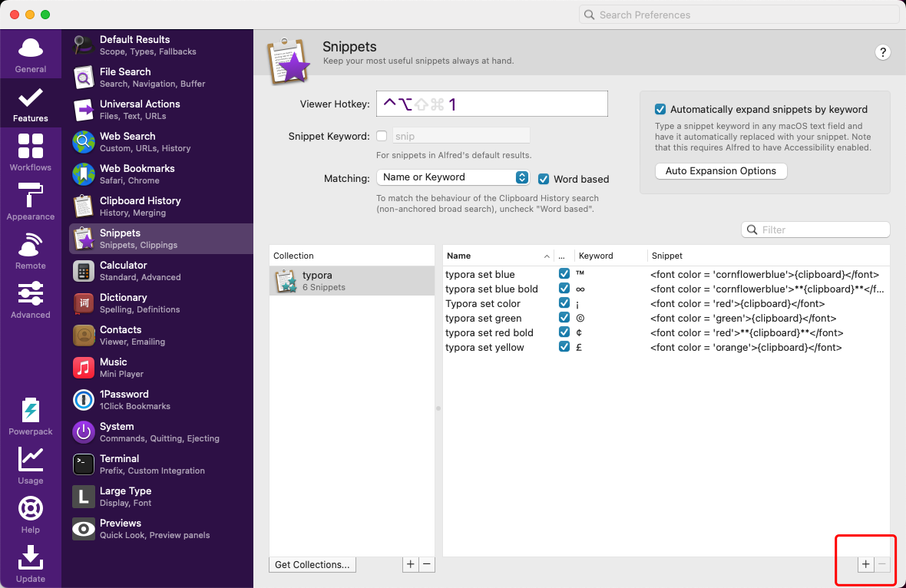Screen dimensions: 906x588
Task: Click the search icon in Search Preferences
Action: tap(589, 15)
